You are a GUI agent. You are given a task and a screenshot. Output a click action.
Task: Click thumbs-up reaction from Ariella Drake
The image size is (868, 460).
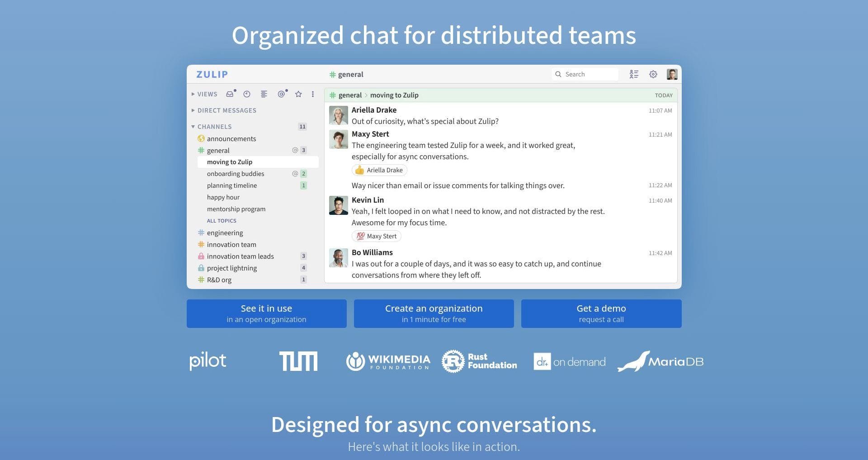coord(379,170)
